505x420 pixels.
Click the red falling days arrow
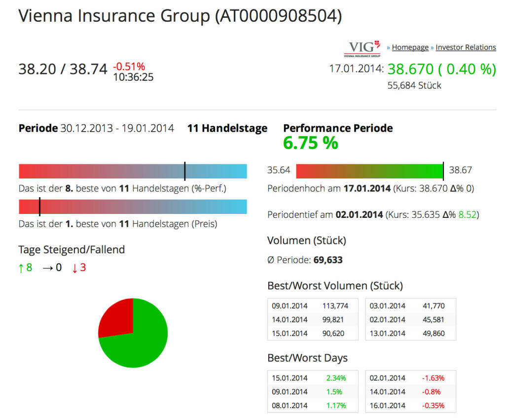coord(75,268)
